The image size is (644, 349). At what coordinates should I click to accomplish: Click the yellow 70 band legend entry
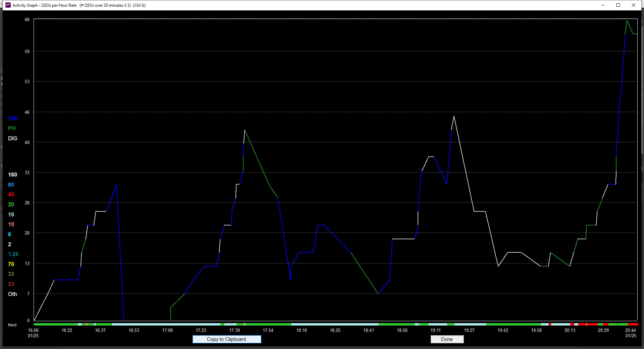(11, 264)
